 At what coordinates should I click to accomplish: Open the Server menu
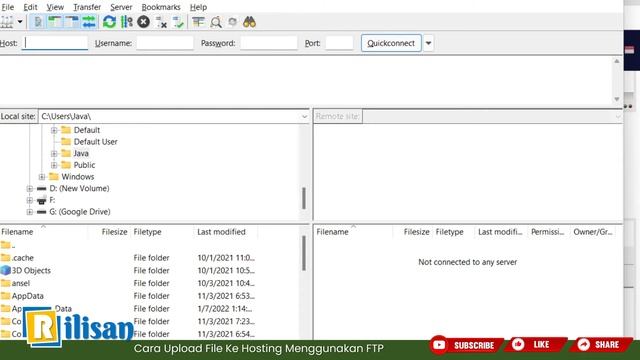[x=121, y=7]
